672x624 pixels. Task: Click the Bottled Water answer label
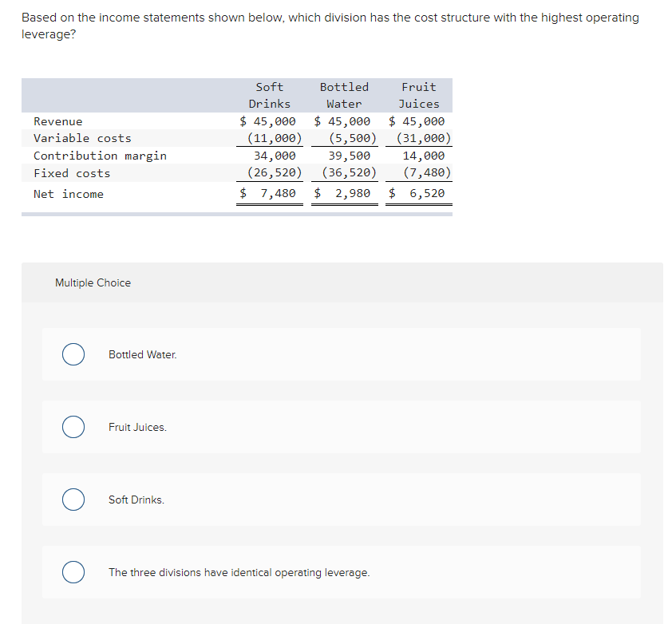tap(142, 354)
